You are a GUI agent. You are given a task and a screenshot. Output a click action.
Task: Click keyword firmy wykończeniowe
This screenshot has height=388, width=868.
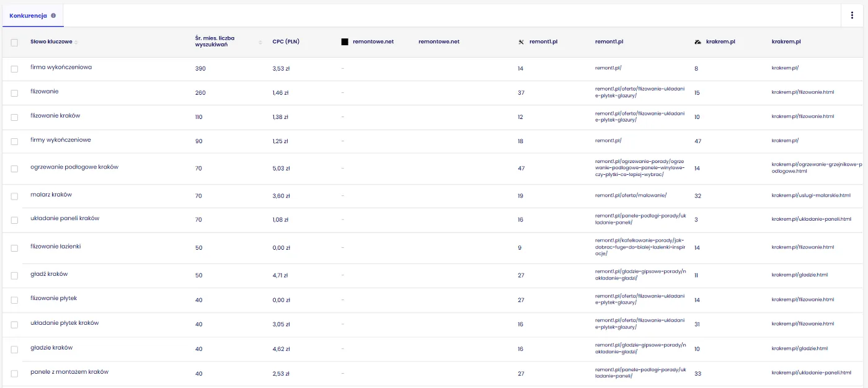click(61, 140)
